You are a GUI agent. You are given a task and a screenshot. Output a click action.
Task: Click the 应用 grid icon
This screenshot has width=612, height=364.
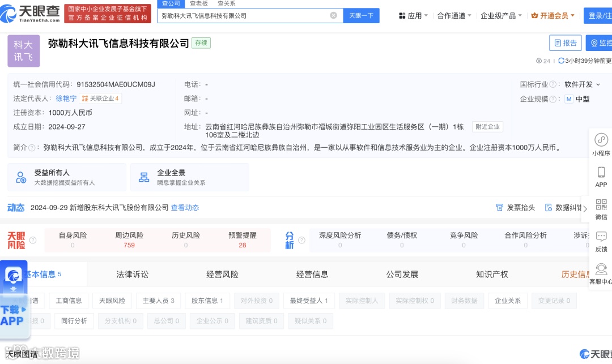(x=402, y=16)
